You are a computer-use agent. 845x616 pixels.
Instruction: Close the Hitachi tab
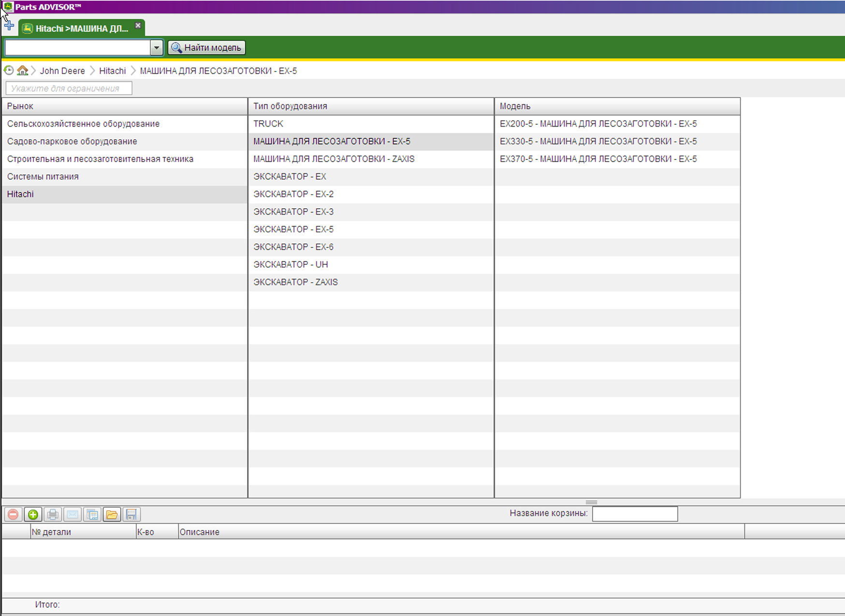[x=138, y=25]
